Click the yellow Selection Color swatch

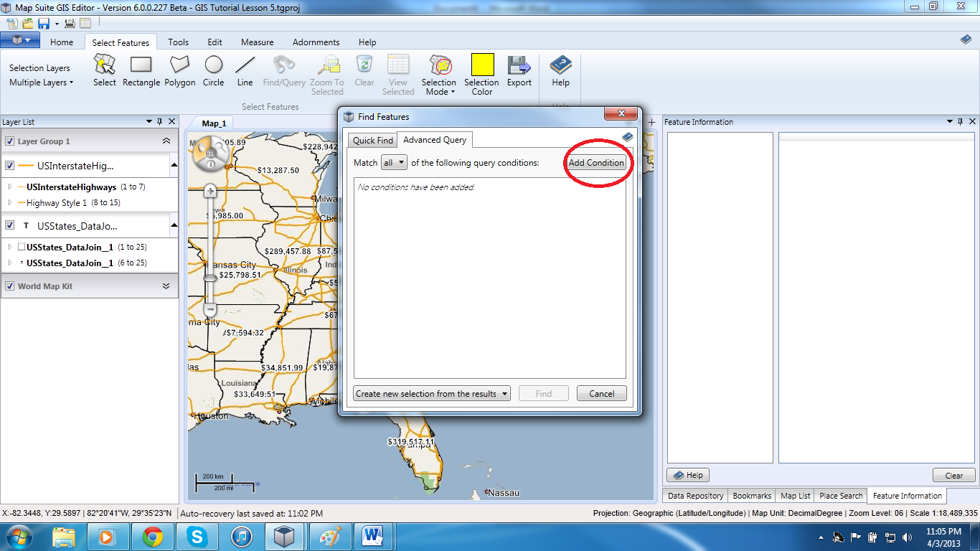(x=482, y=65)
